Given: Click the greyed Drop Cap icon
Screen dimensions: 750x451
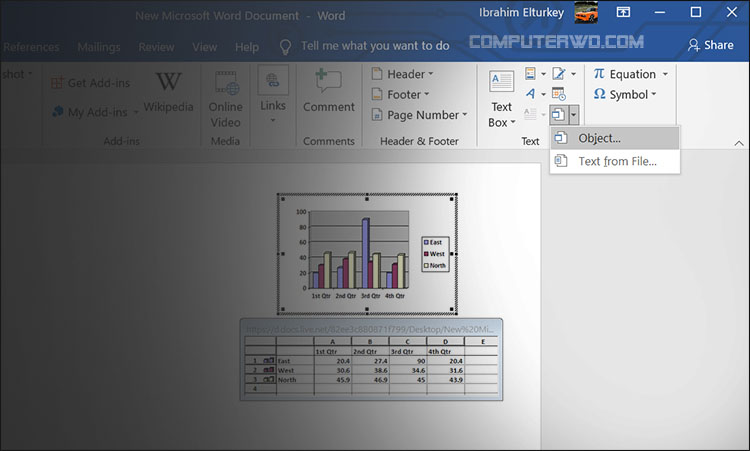Looking at the screenshot, I should click(x=530, y=114).
